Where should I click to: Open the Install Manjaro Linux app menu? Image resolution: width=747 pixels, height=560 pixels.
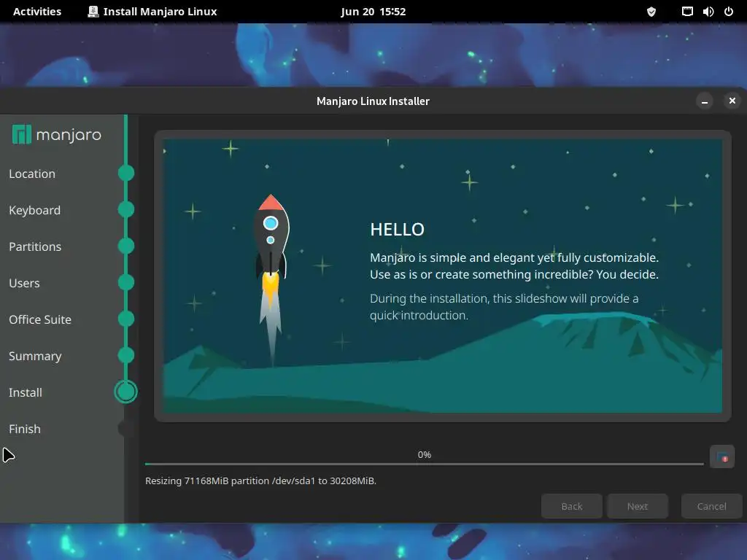pos(152,12)
